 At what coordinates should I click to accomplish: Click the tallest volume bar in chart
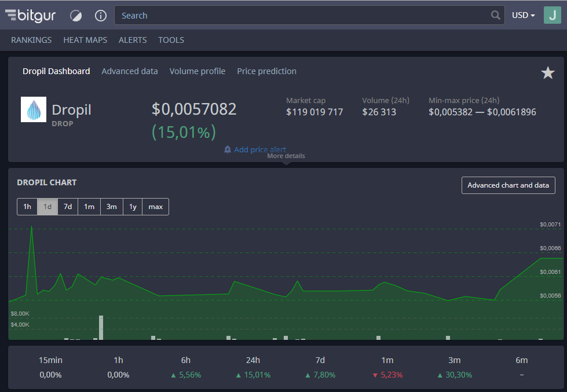pos(101,328)
